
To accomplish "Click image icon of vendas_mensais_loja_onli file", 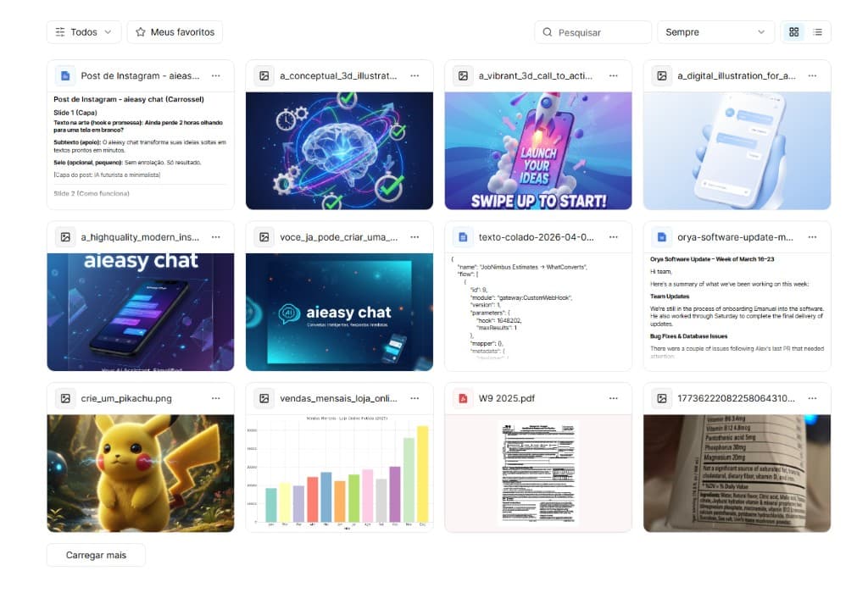I will coord(264,398).
